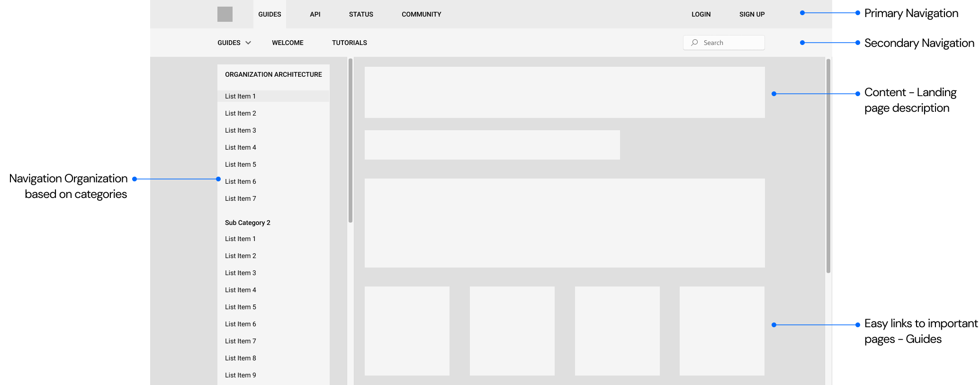The height and width of the screenshot is (385, 980).
Task: Click the gray logo placeholder in header
Action: pos(225,14)
